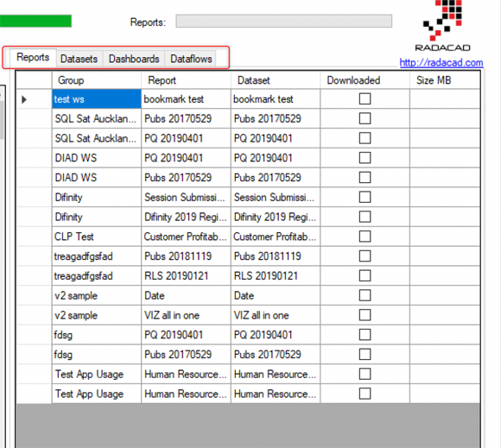Select 'Customer Profitab...' in the Report column
This screenshot has width=501, height=448.
coord(186,237)
